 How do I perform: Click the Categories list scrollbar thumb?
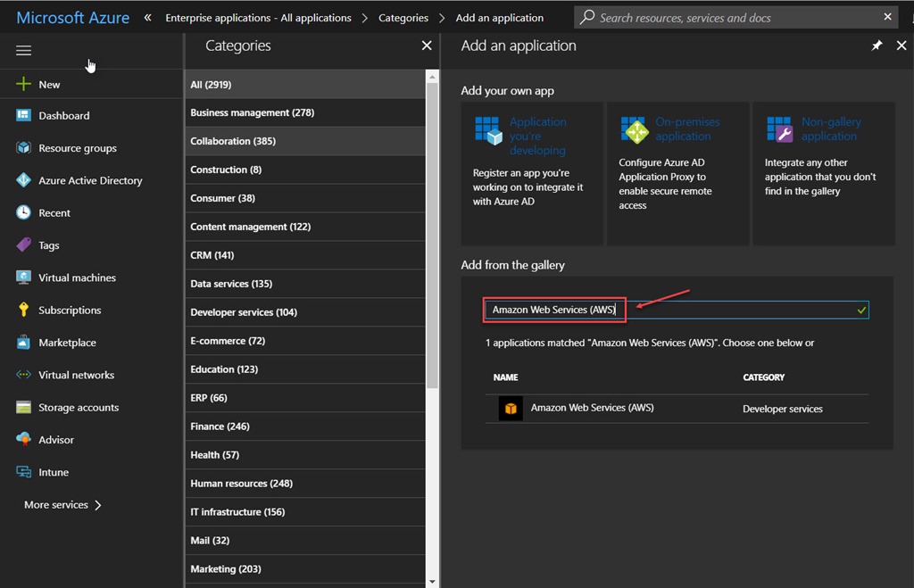tap(432, 235)
